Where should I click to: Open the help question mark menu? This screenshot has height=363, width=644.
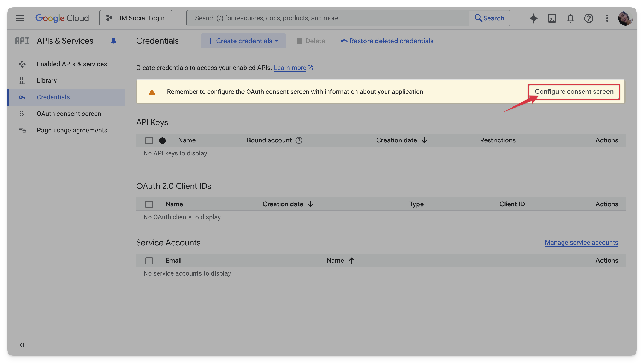click(588, 18)
